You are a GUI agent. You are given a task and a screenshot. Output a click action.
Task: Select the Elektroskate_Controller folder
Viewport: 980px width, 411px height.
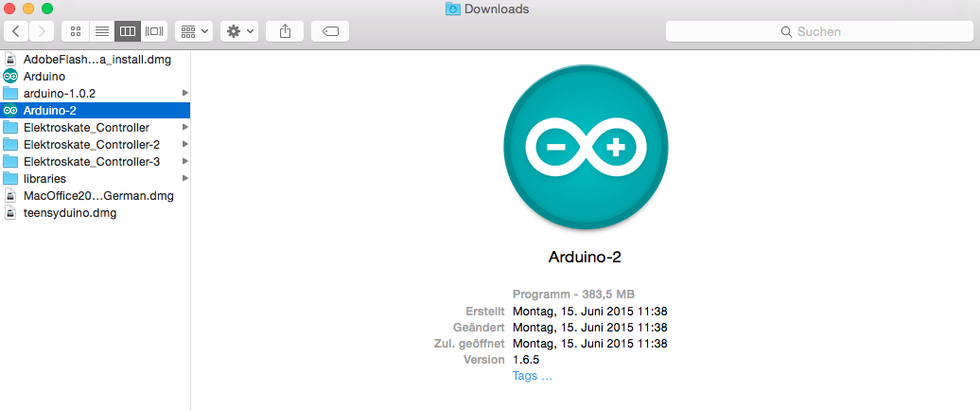95,128
